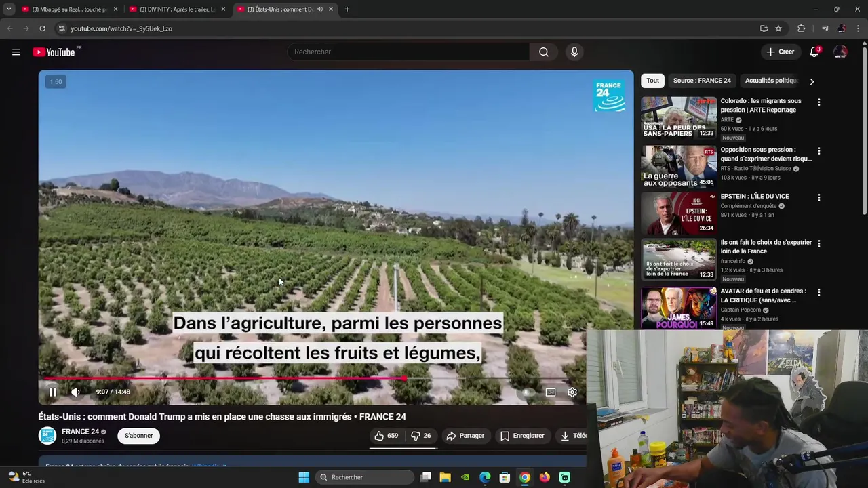Dislike the video with 26 dislikes
868x488 pixels.
click(x=421, y=436)
